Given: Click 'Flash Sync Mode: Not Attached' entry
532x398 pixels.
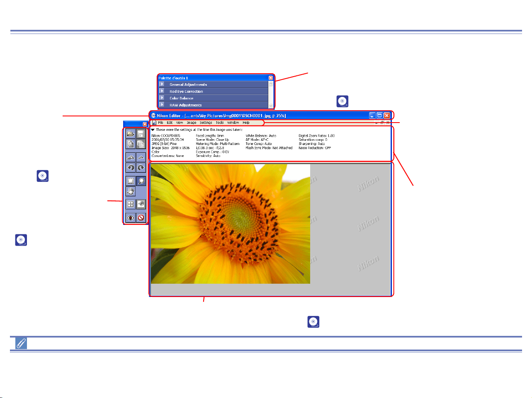Looking at the screenshot, I should coord(269,148).
